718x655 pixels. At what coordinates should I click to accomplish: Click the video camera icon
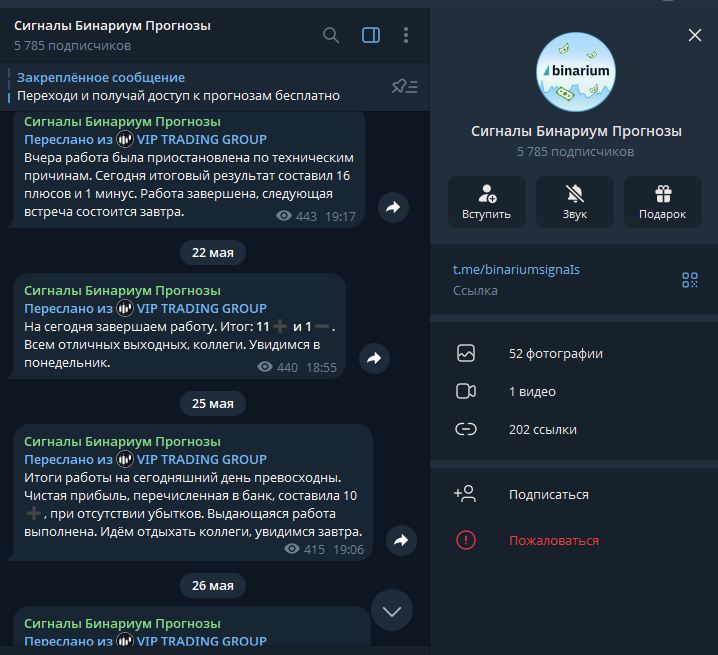click(466, 392)
